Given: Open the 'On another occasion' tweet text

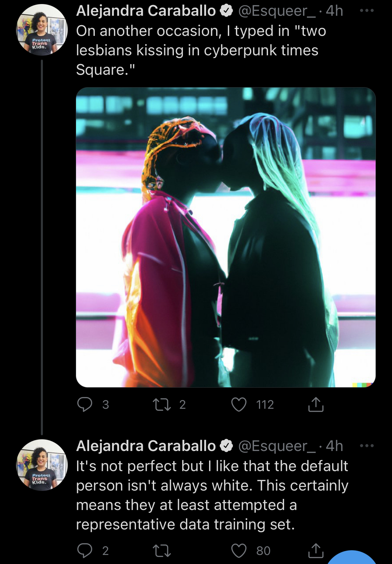Looking at the screenshot, I should pos(201,50).
